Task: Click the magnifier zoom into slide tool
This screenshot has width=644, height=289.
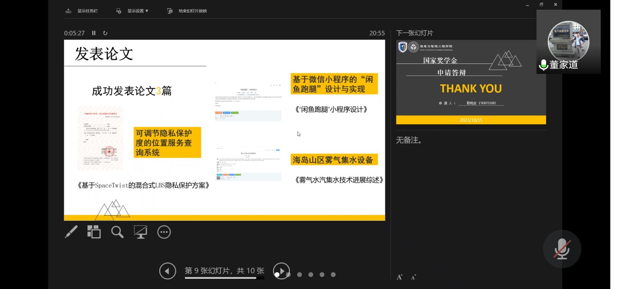Action: [x=117, y=232]
